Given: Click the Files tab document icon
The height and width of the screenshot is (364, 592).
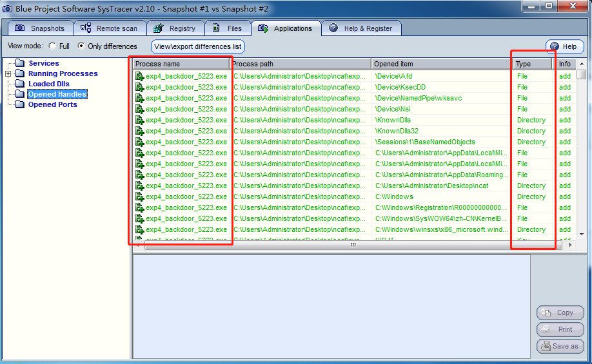Looking at the screenshot, I should [216, 28].
